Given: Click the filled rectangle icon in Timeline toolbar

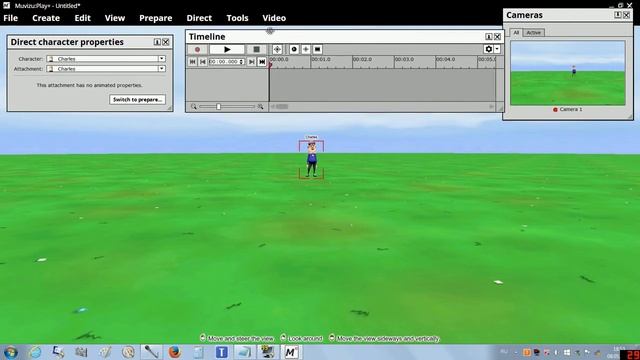Looking at the screenshot, I should pyautogui.click(x=317, y=49).
